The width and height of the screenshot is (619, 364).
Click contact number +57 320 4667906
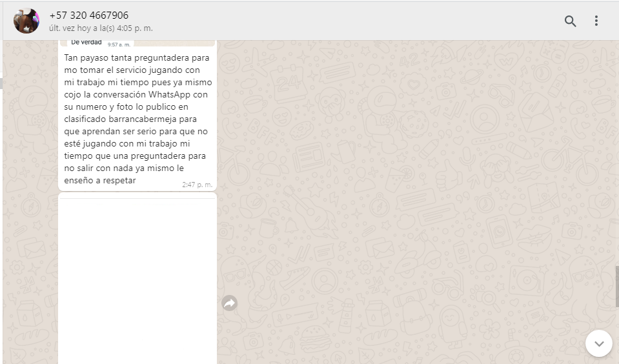point(88,15)
